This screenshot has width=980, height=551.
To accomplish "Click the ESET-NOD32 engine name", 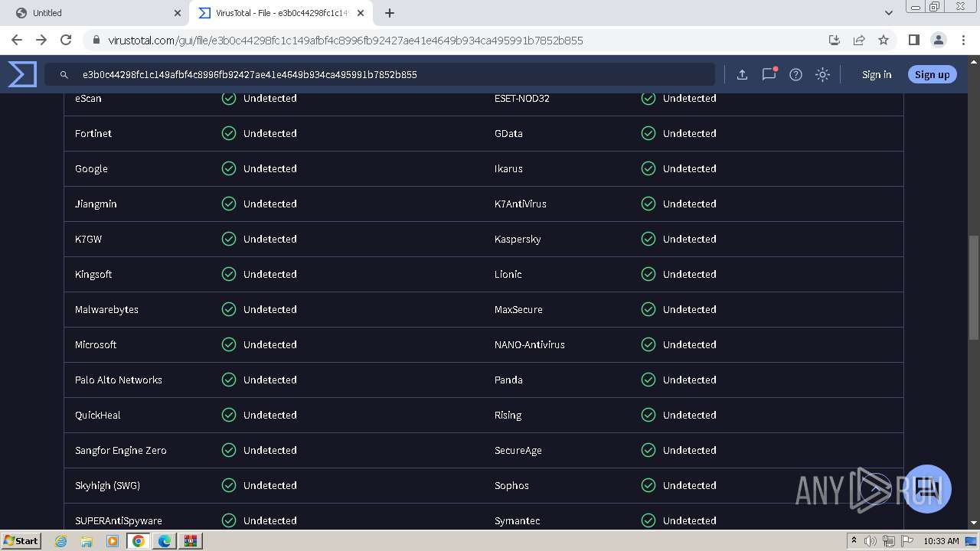I will point(522,98).
